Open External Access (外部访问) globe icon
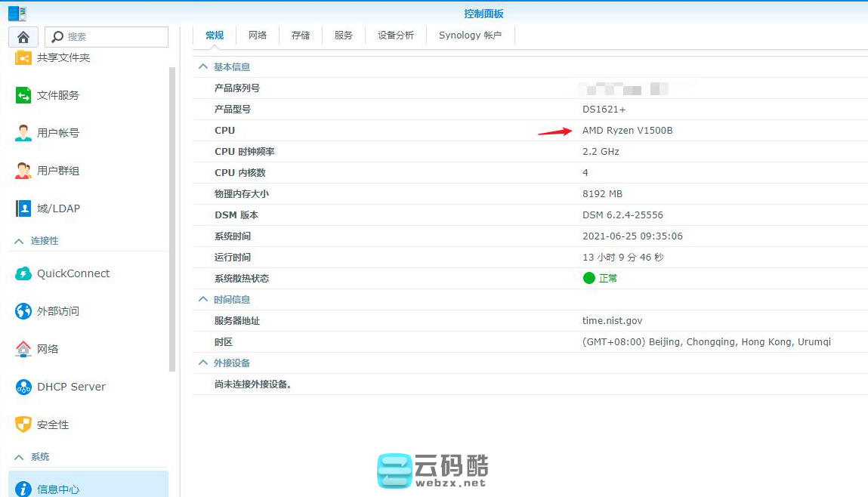Screen dimensions: 868x497 coord(23,311)
